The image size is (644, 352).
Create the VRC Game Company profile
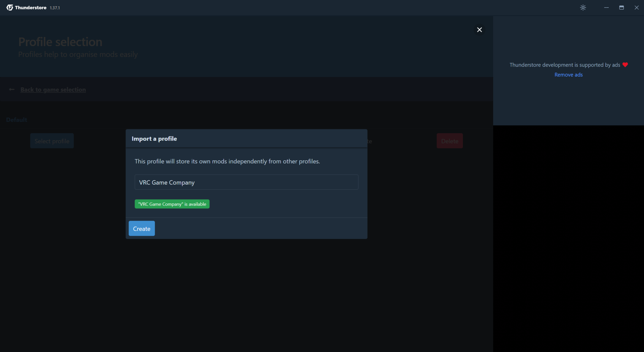click(x=142, y=228)
